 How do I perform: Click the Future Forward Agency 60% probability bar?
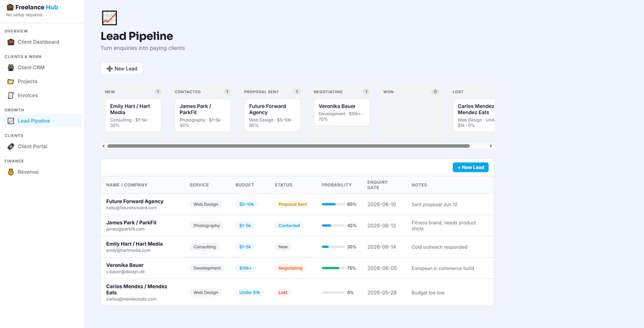pyautogui.click(x=333, y=204)
